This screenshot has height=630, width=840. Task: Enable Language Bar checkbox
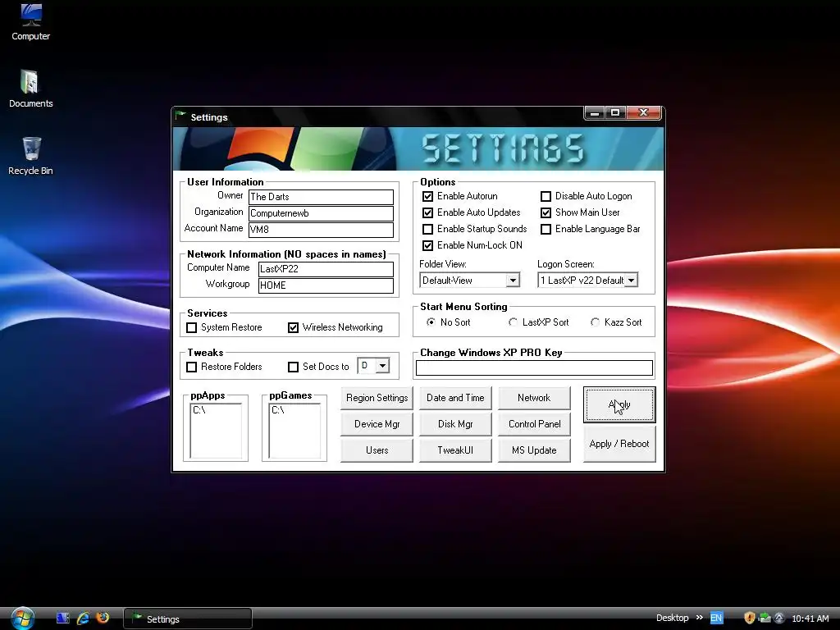(x=546, y=230)
